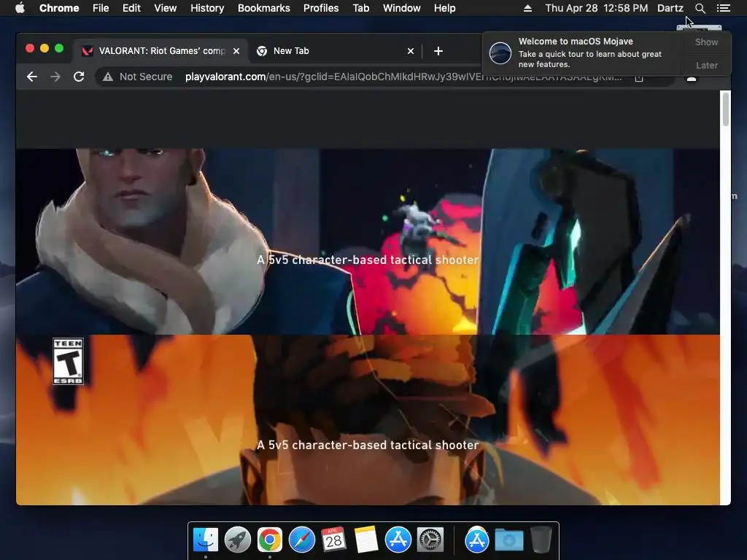This screenshot has width=747, height=560.
Task: Click Show on the Mojave notification
Action: coord(706,42)
